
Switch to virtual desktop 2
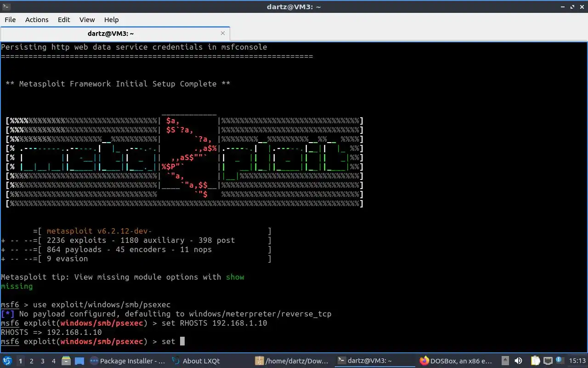click(x=31, y=361)
